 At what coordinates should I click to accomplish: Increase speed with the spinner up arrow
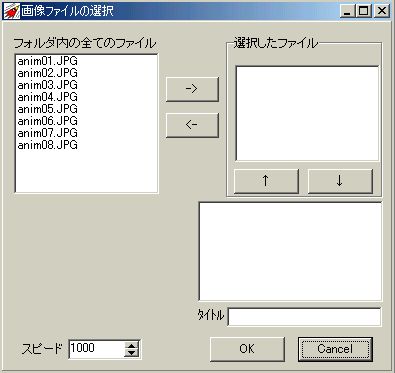(x=132, y=346)
